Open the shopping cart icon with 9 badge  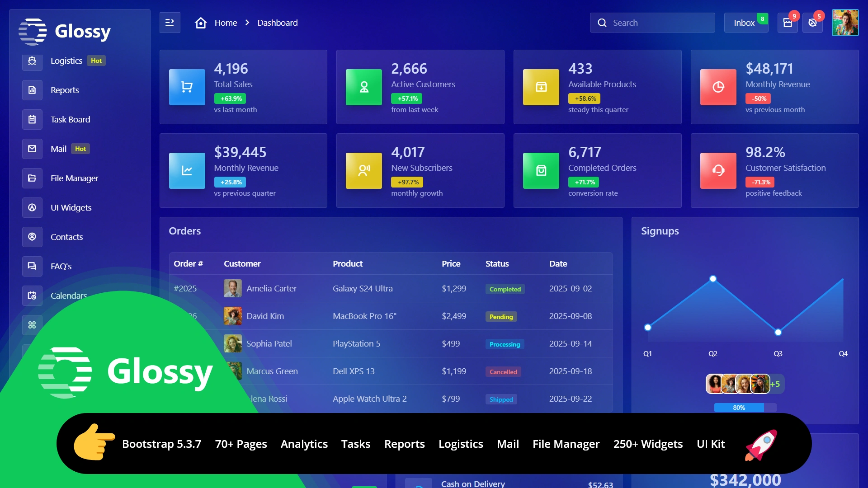pyautogui.click(x=788, y=23)
